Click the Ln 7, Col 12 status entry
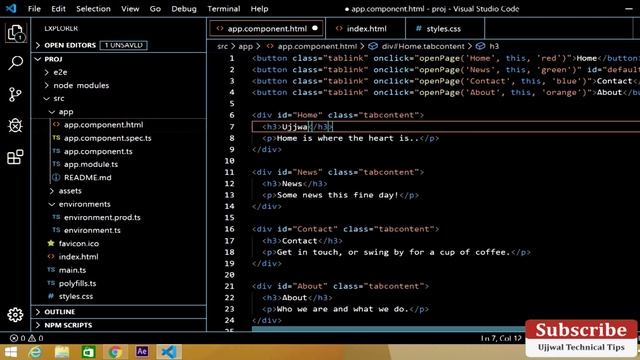 point(501,338)
